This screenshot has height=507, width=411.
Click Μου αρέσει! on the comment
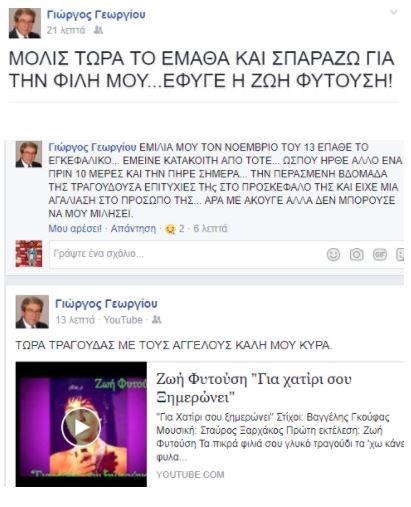click(x=75, y=229)
